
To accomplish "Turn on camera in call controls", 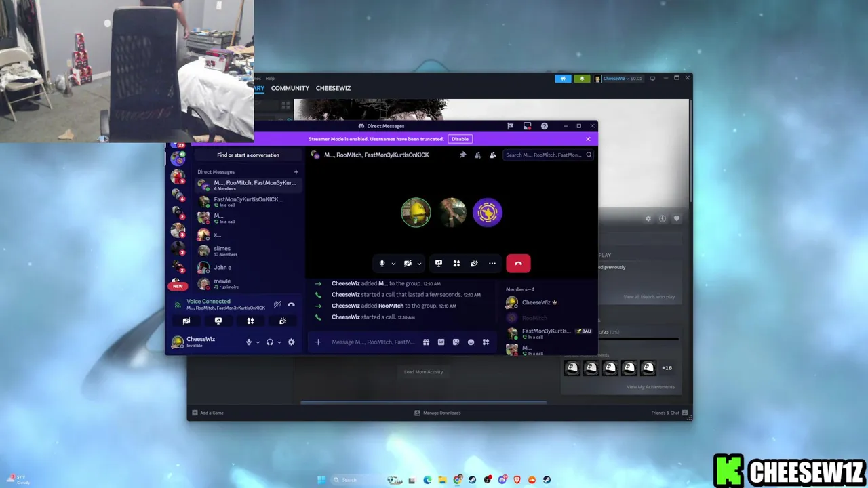I will click(408, 264).
